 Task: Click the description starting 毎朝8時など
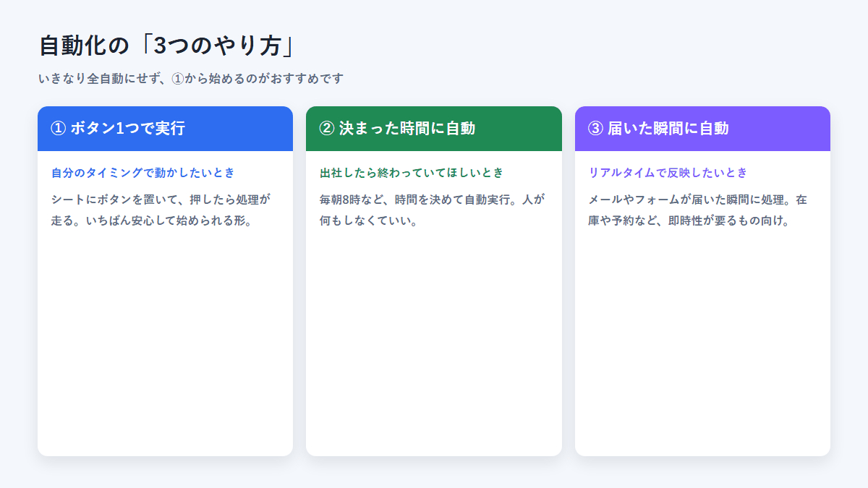click(432, 210)
